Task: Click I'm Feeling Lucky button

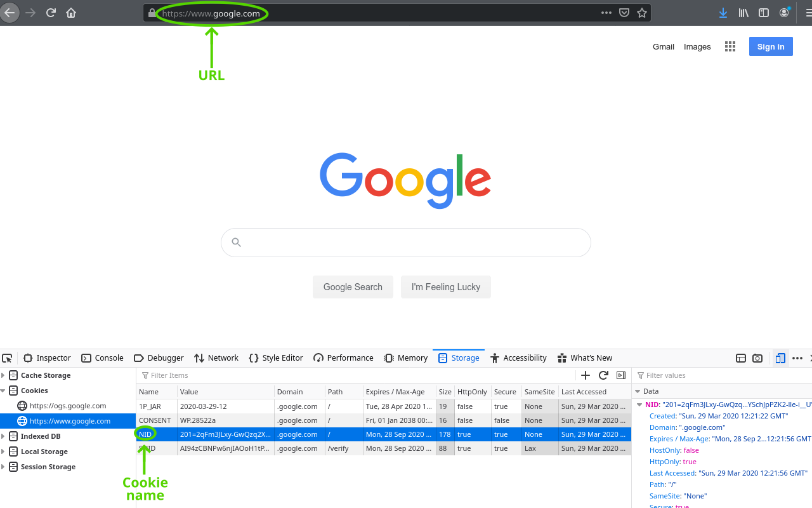Action: [446, 287]
